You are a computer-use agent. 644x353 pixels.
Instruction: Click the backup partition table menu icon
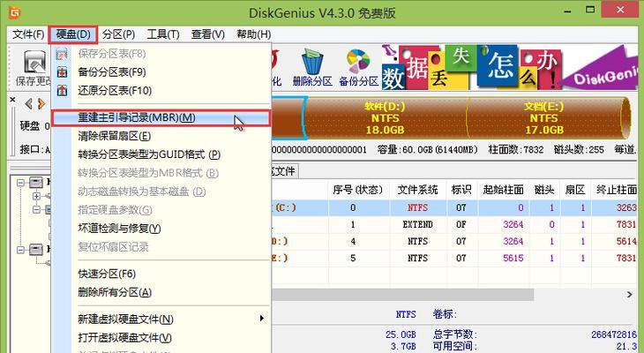tap(62, 72)
